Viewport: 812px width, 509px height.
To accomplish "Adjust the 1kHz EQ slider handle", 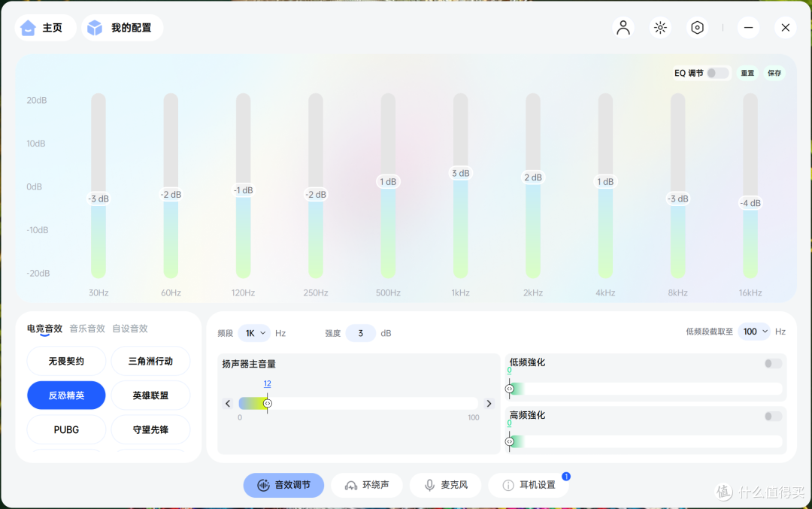I will pyautogui.click(x=460, y=173).
